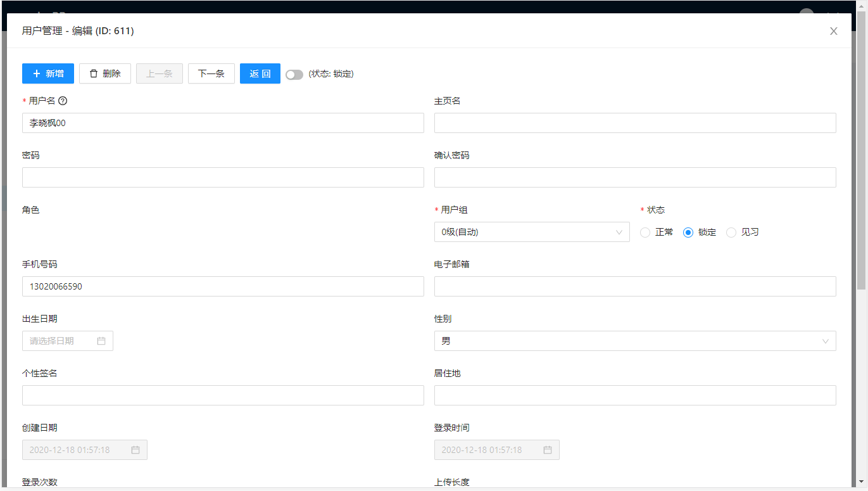Click the plus icon on 新增 button
The height and width of the screenshot is (491, 868).
[x=37, y=73]
